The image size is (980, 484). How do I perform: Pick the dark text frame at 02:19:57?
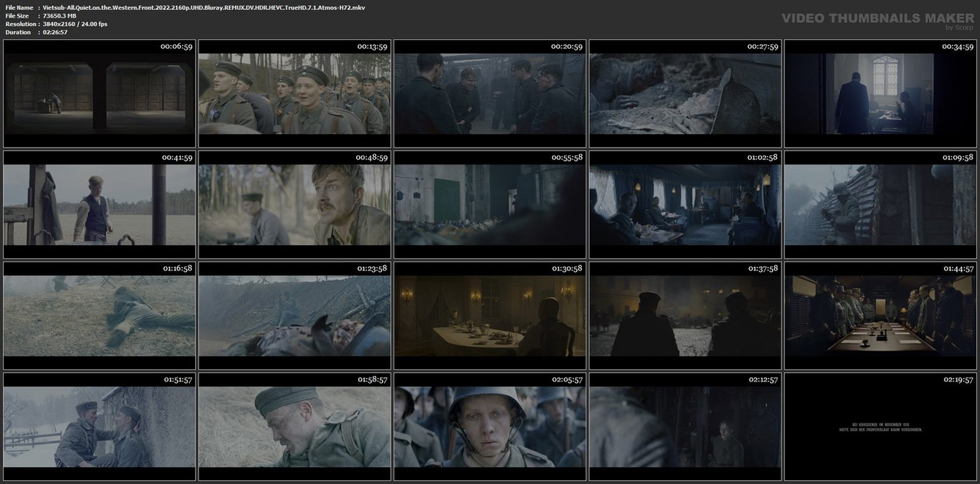pyautogui.click(x=880, y=427)
